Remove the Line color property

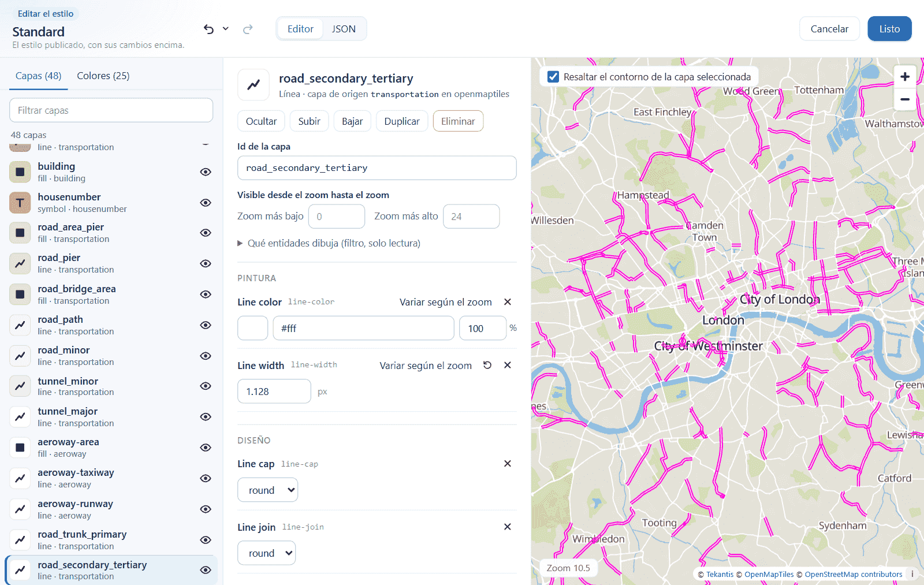point(508,302)
